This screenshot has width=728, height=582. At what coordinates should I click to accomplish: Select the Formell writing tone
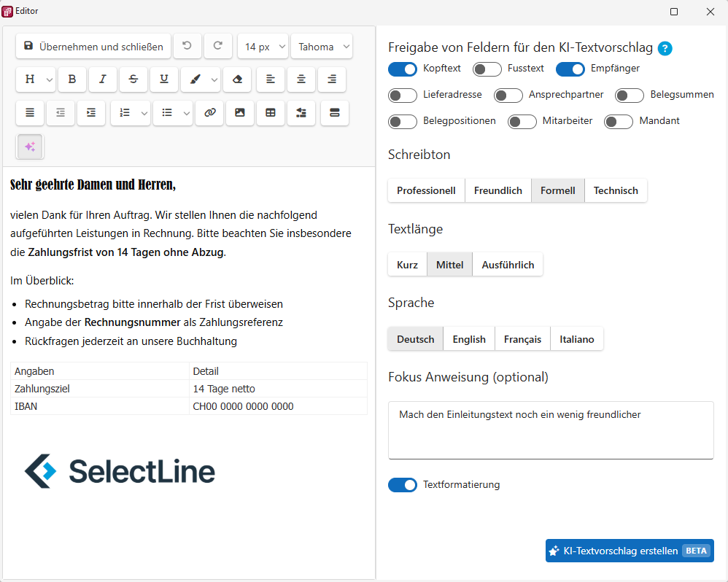point(557,190)
